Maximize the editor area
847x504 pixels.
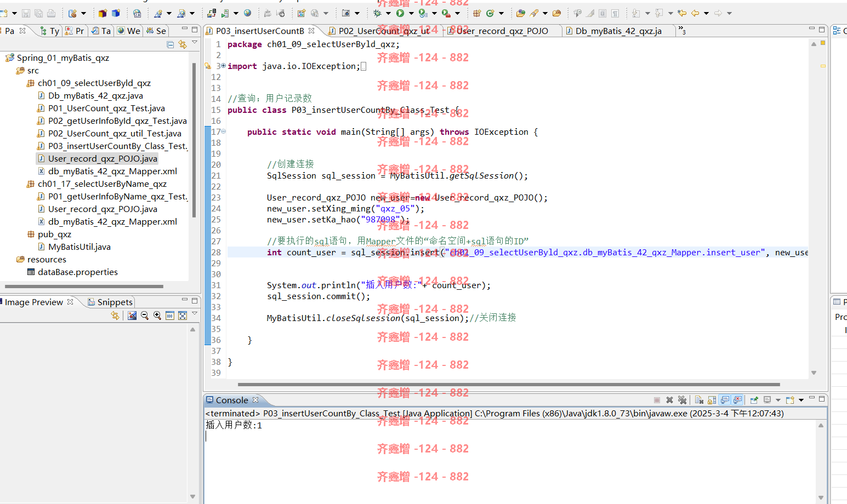[822, 29]
